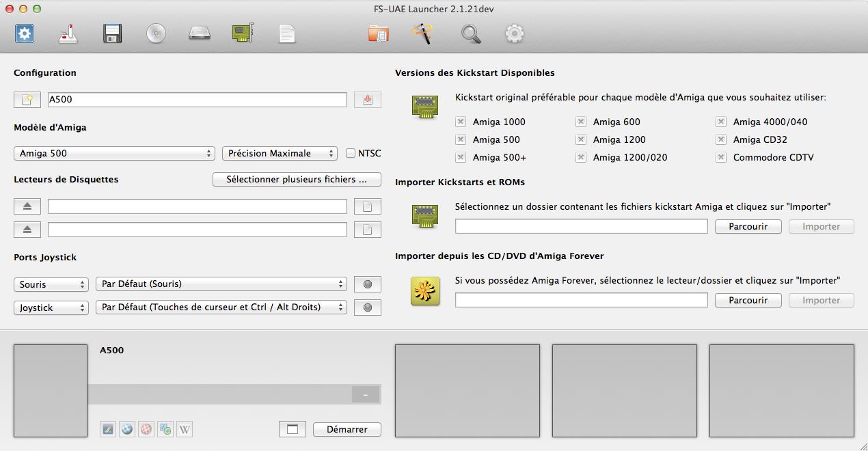Click the Amiga 500+ kickstart checkbox
The width and height of the screenshot is (868, 451).
[x=461, y=157]
